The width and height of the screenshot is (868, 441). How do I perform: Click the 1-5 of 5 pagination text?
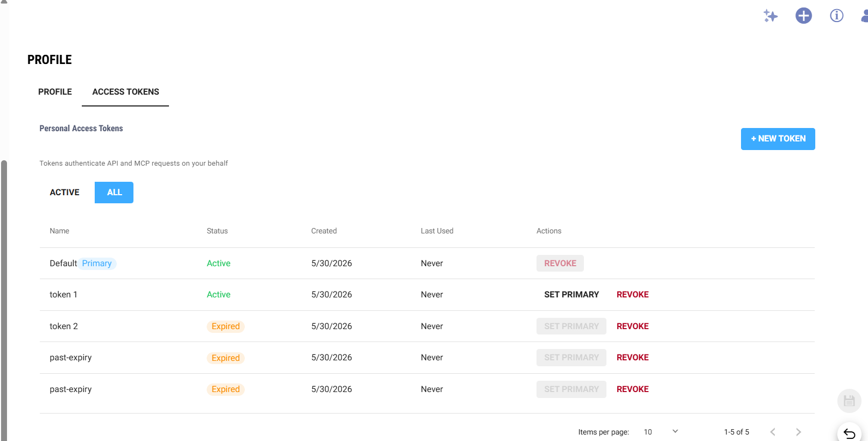(736, 432)
